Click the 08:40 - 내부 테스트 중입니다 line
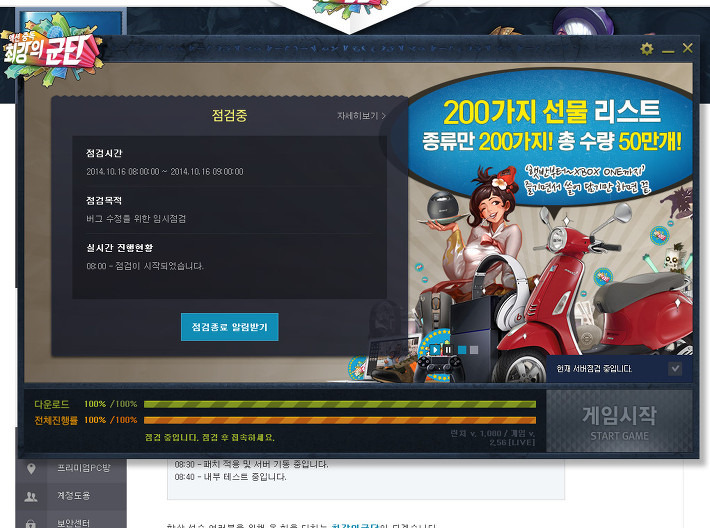Viewport: 710px width, 528px height. [230, 477]
